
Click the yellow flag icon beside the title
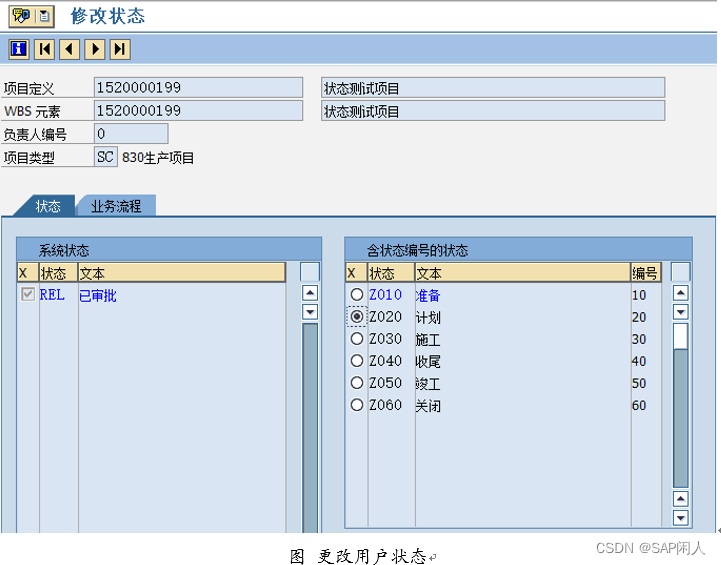[21, 16]
